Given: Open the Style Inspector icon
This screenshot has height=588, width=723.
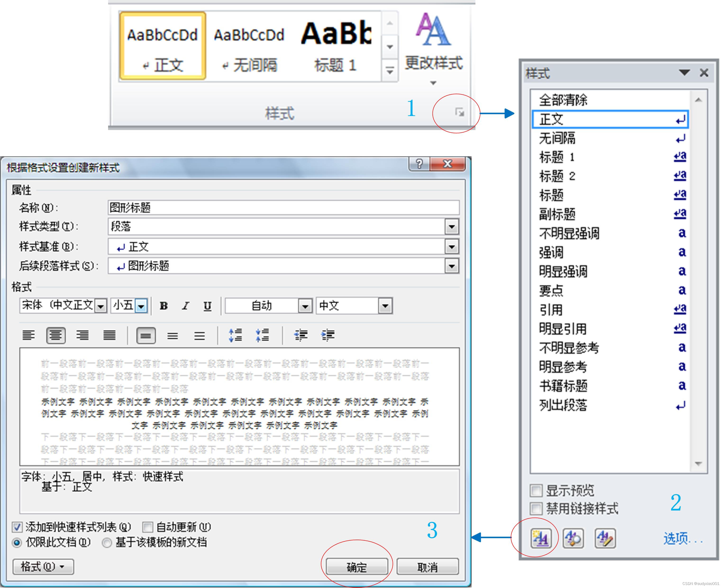Looking at the screenshot, I should [x=573, y=538].
